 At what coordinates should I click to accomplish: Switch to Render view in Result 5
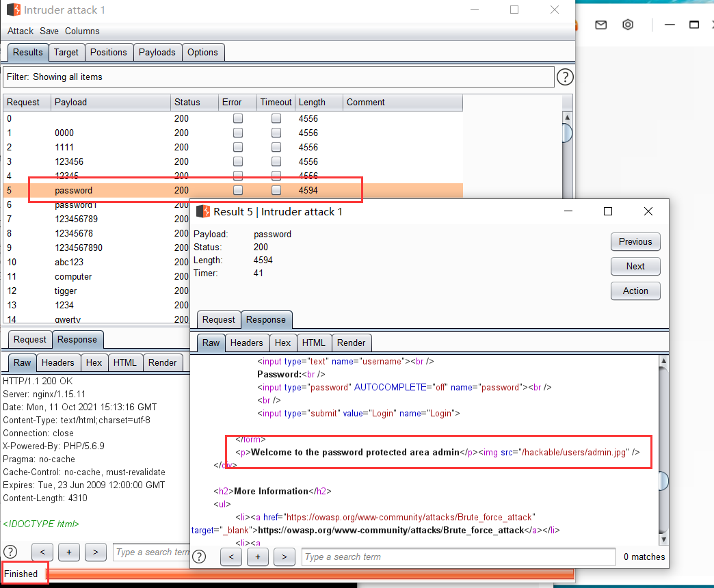[351, 343]
